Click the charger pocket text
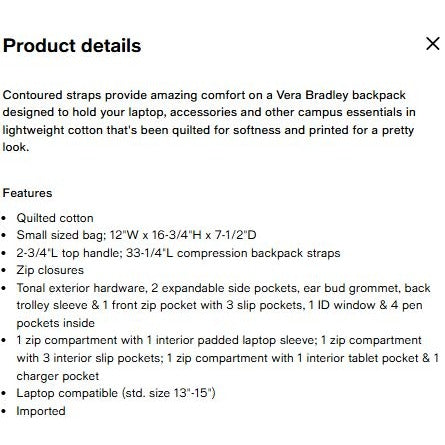This screenshot has height=445, width=445. [x=58, y=376]
